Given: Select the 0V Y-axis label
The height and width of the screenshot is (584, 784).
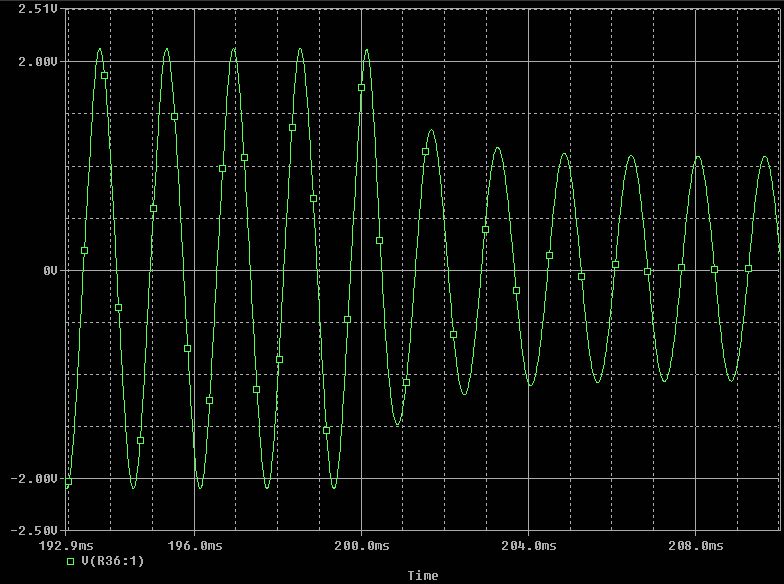Looking at the screenshot, I should coord(50,270).
